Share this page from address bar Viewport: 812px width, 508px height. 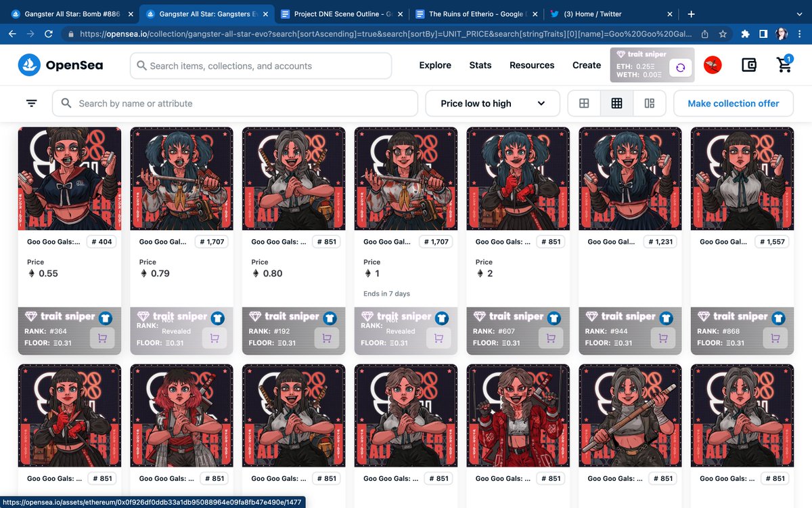click(705, 34)
